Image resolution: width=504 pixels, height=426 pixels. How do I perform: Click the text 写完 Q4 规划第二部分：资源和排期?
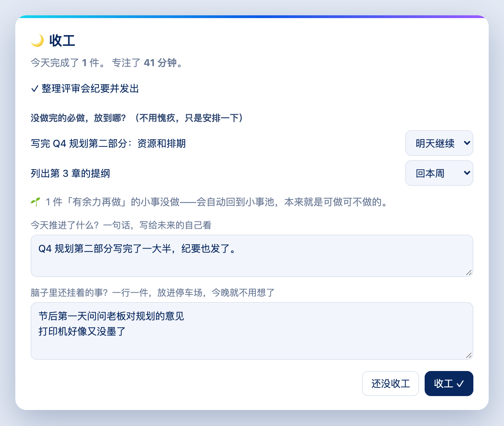[x=108, y=143]
